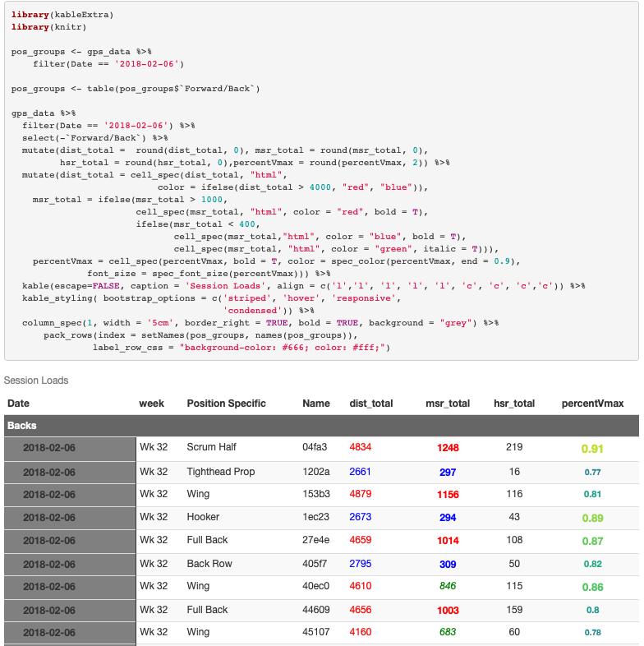Click the "Session Loads" table caption

point(36,381)
